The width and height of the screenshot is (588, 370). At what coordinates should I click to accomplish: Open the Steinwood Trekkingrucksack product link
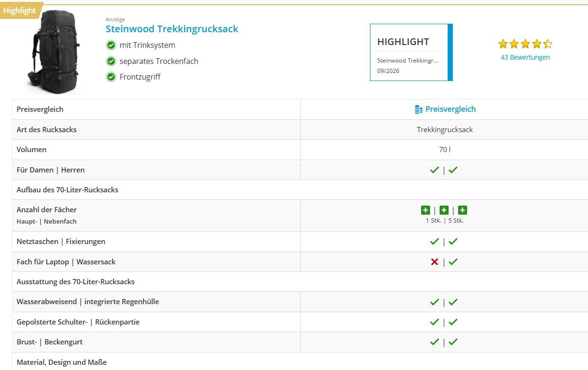click(172, 29)
